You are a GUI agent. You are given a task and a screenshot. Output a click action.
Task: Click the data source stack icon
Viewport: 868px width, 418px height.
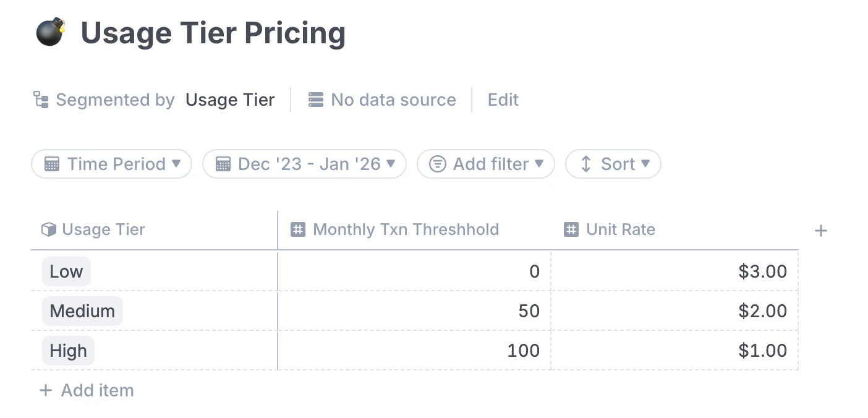[x=316, y=99]
